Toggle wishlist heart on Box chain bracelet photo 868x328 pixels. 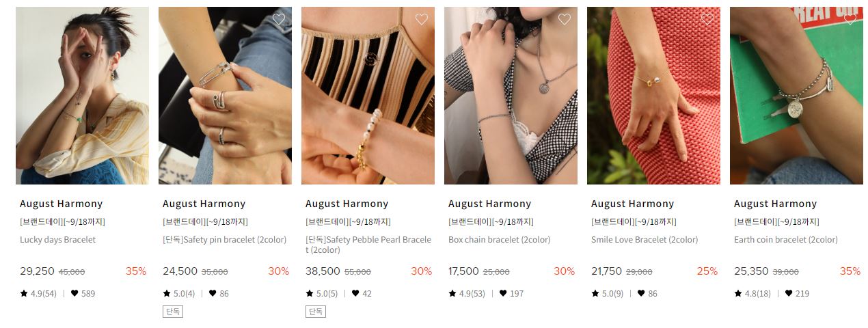pyautogui.click(x=565, y=19)
